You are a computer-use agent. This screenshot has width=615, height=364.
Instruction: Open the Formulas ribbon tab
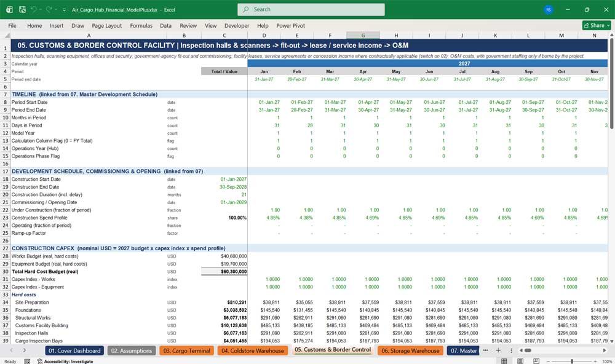141,25
